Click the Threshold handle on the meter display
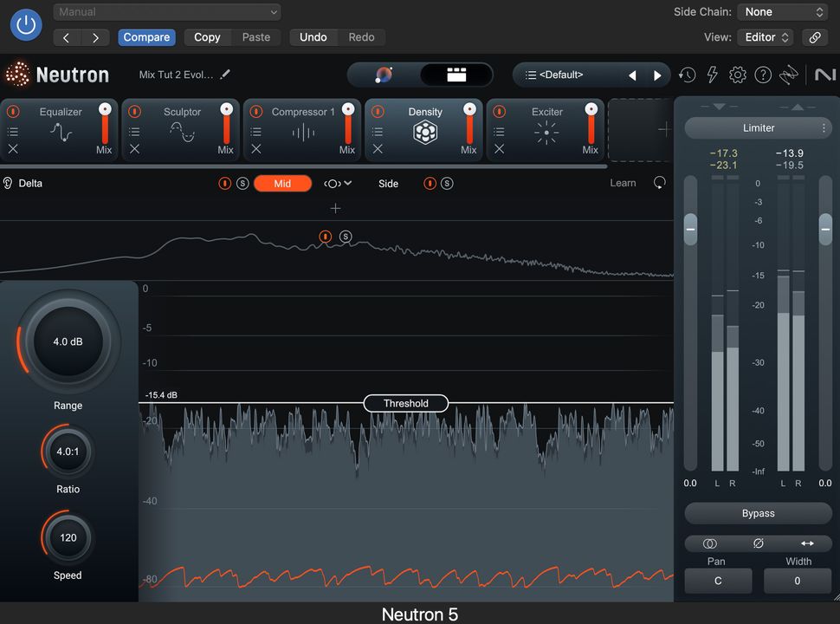 click(405, 403)
